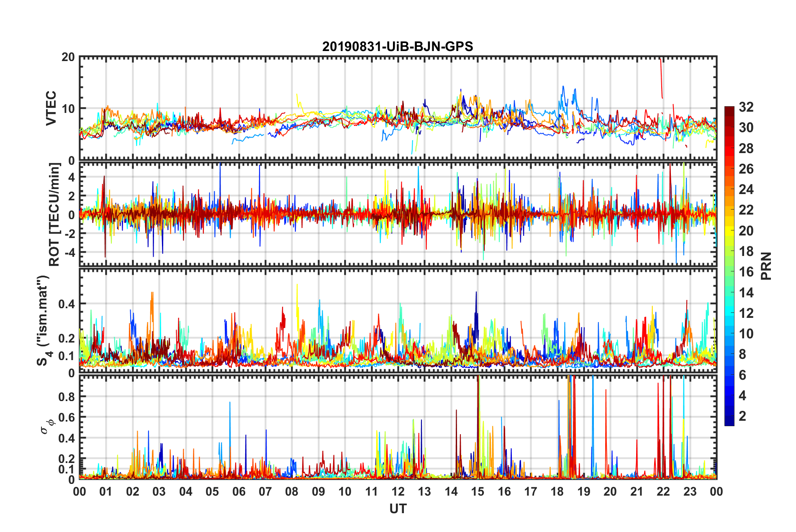The height and width of the screenshot is (532, 796).
Task: Click the sigma phi axis label
Action: [47, 426]
